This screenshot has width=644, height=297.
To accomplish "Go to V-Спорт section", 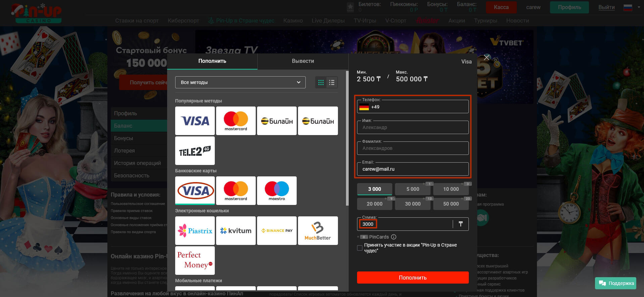I will click(x=396, y=20).
